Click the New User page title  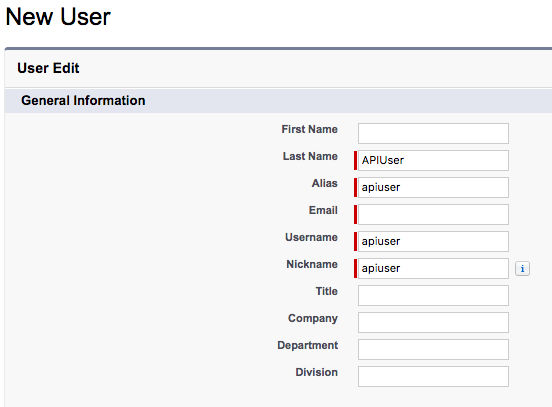click(x=58, y=17)
